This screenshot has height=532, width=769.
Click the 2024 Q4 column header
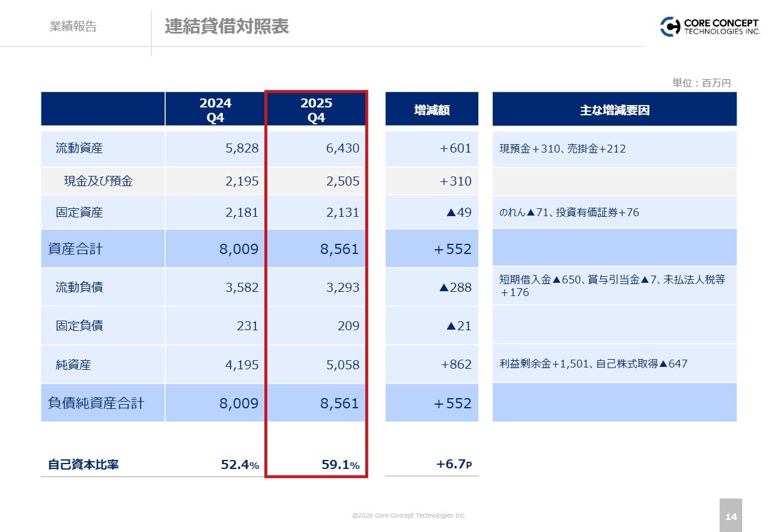pyautogui.click(x=215, y=110)
